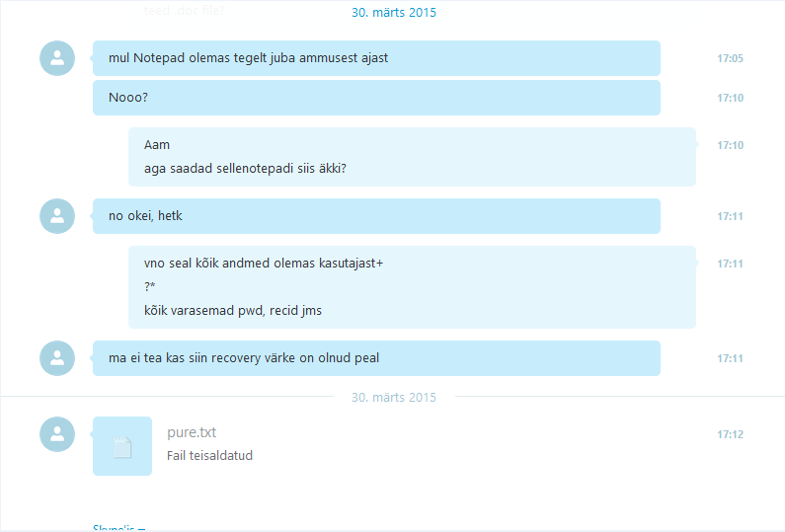Open the pure.txt file name
The image size is (785, 532).
(x=192, y=432)
